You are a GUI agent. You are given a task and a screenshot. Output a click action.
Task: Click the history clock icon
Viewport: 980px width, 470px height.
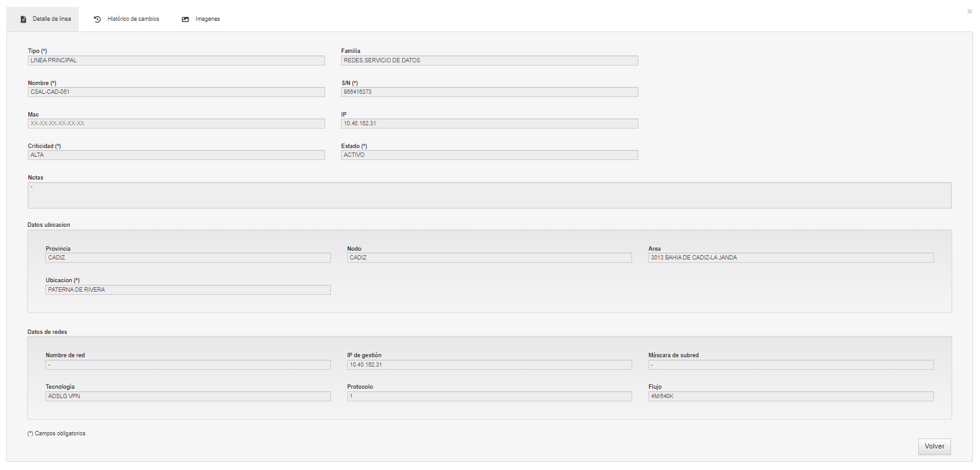(x=98, y=20)
